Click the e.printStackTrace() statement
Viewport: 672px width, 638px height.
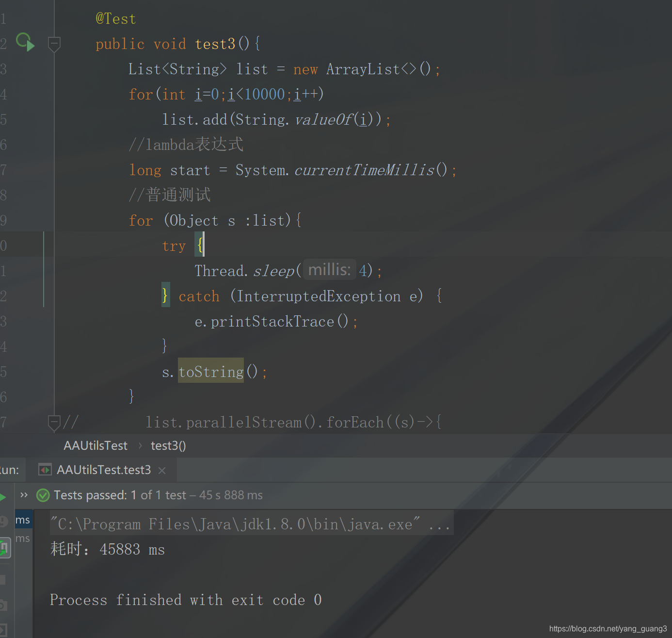pos(276,321)
